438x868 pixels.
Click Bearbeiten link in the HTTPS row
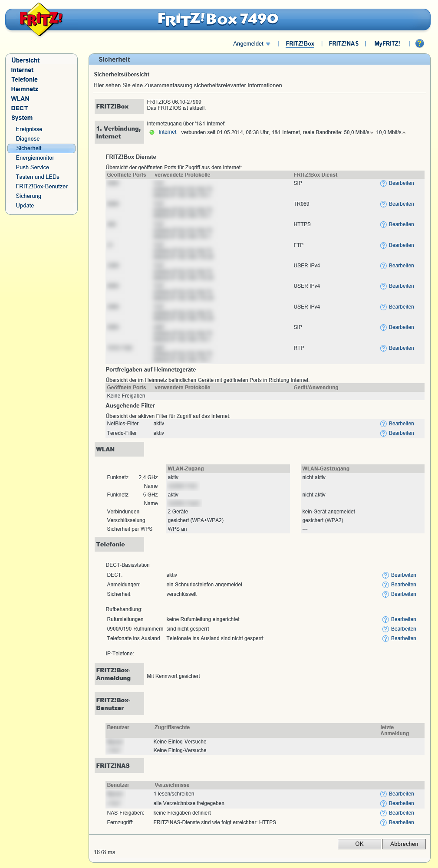click(x=402, y=224)
